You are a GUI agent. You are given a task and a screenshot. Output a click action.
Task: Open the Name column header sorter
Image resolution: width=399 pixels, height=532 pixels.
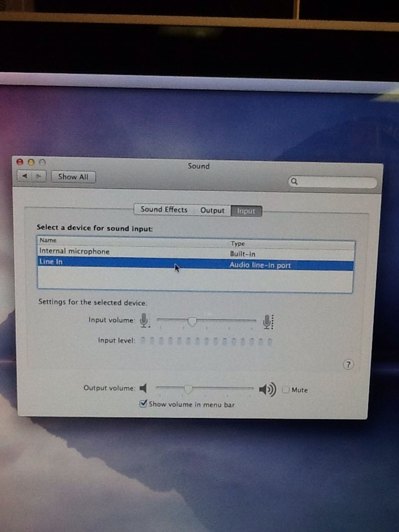48,241
